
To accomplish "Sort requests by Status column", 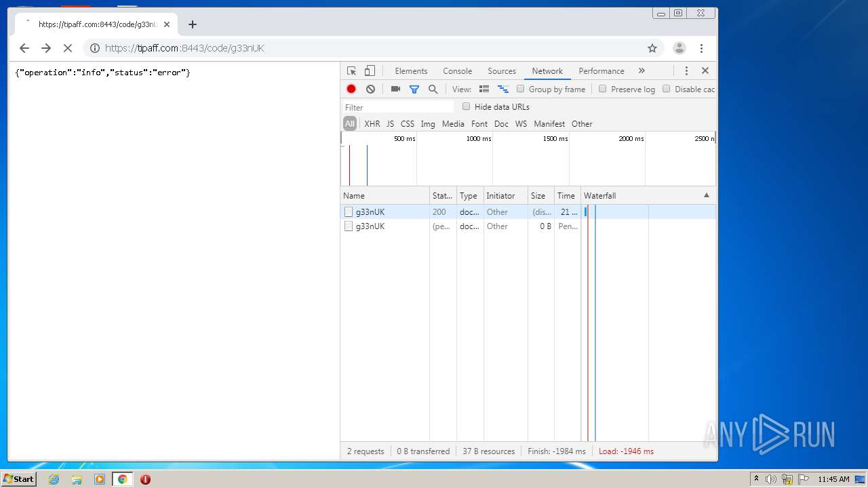I will 443,195.
